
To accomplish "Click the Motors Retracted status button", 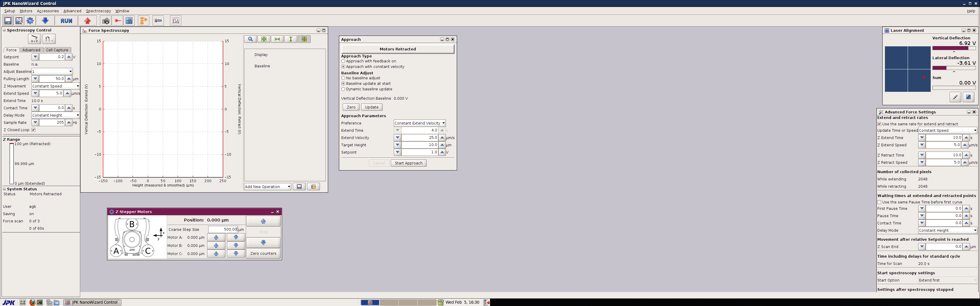I will click(398, 49).
